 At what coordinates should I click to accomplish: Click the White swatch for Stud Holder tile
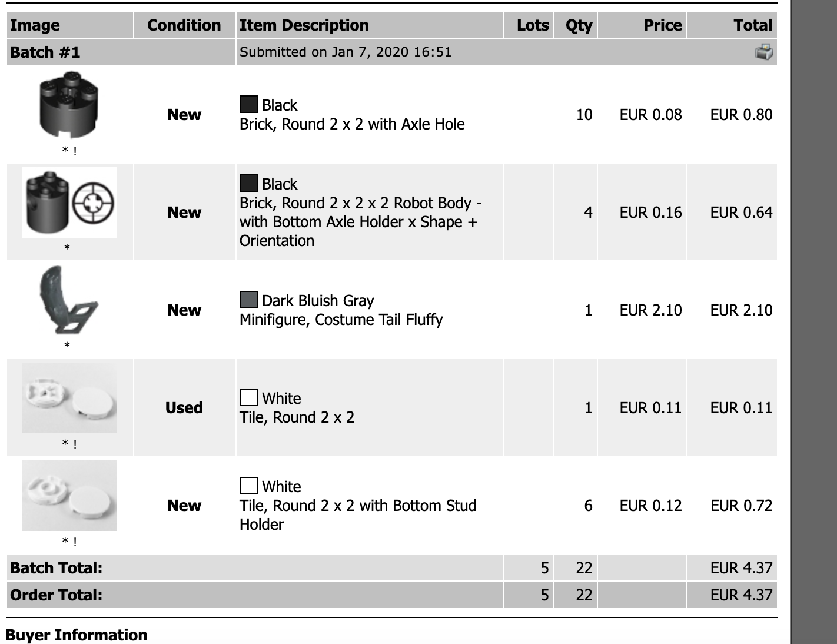click(x=249, y=486)
